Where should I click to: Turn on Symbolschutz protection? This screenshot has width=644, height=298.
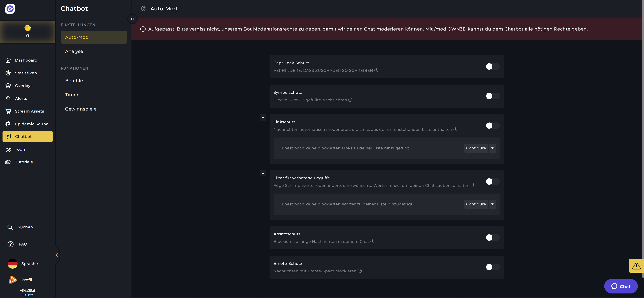(493, 96)
